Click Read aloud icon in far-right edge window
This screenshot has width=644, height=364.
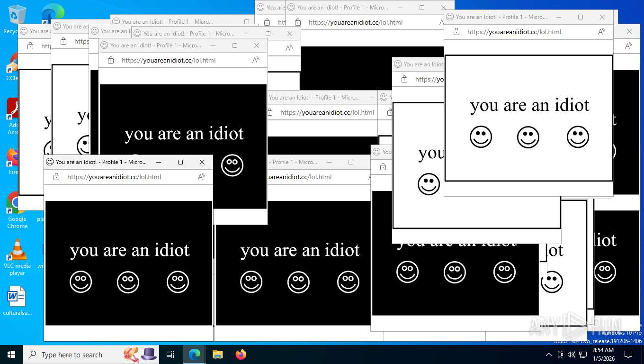628,46
